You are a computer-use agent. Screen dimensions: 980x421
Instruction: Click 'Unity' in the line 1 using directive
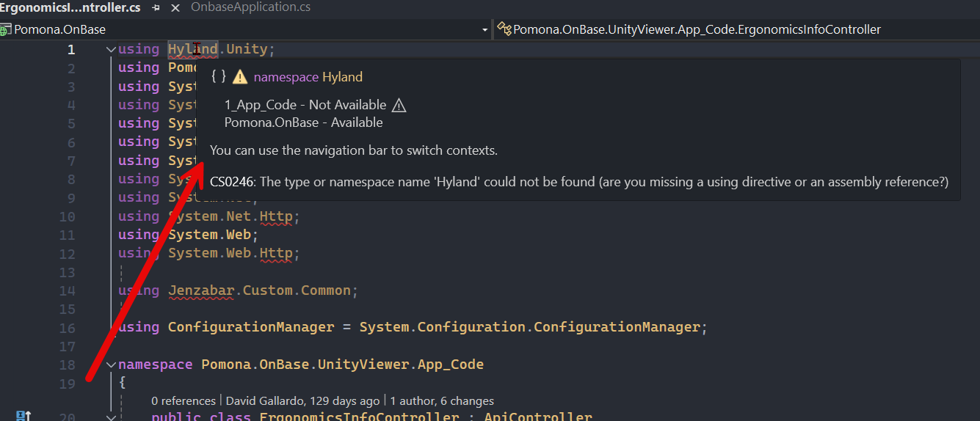246,49
